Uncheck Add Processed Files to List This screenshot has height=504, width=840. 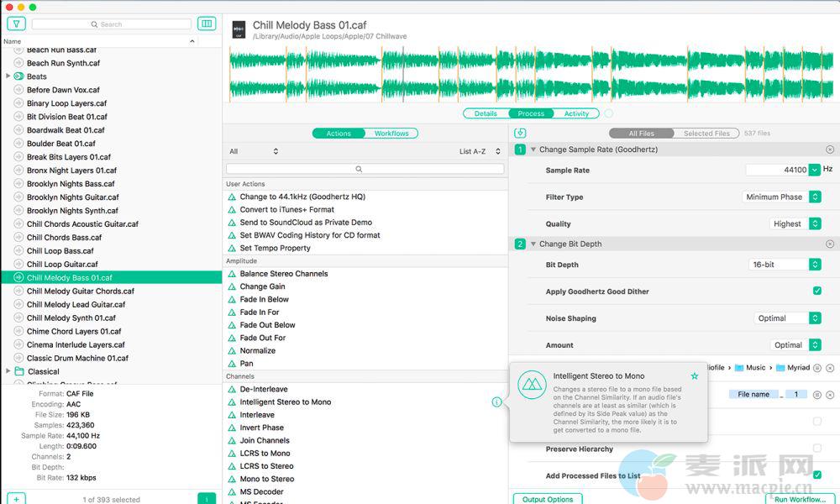pos(816,475)
